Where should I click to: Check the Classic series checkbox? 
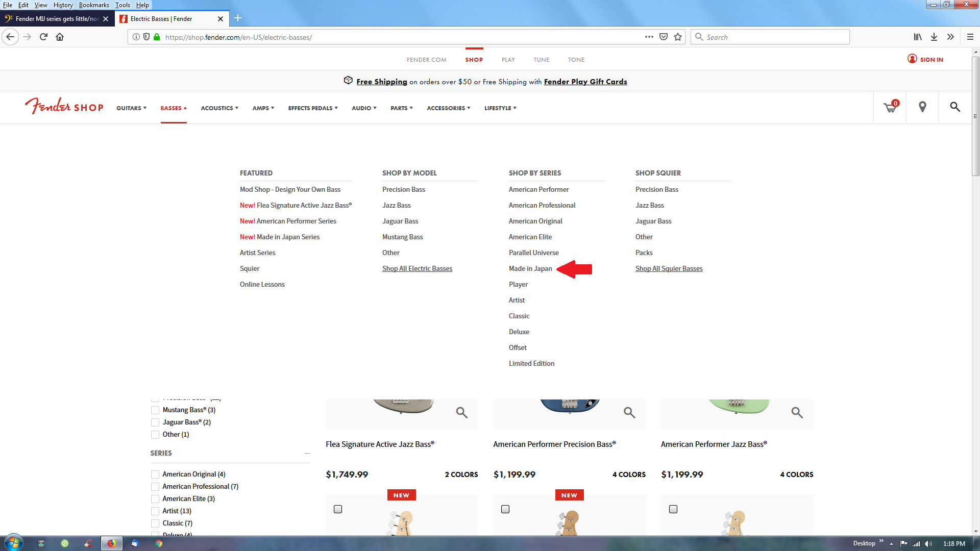155,523
